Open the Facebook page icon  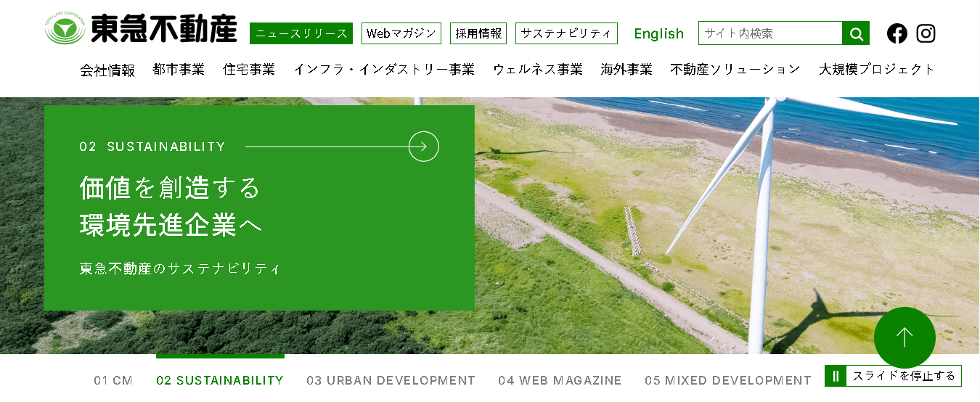pyautogui.click(x=897, y=33)
